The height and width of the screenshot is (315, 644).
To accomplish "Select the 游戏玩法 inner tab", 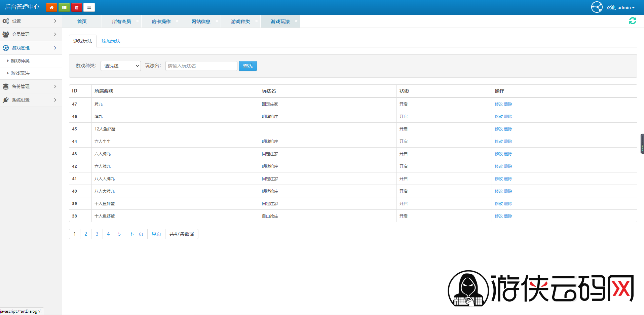I will [83, 41].
